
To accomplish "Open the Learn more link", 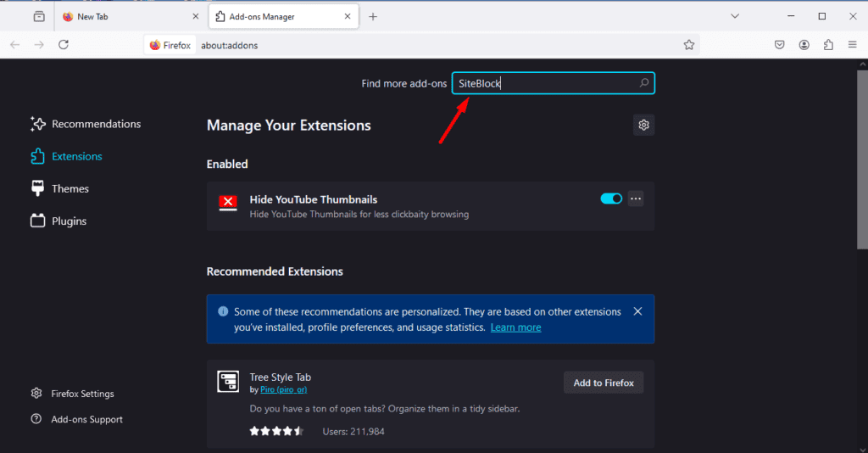I will pos(515,327).
